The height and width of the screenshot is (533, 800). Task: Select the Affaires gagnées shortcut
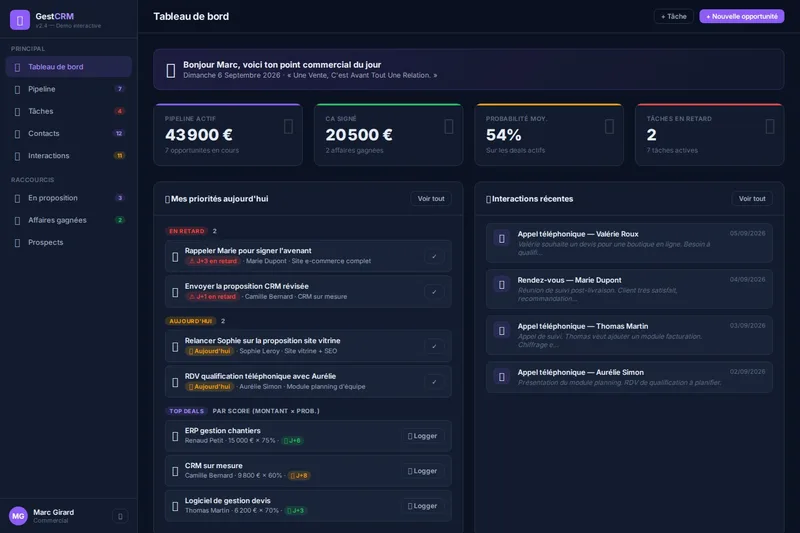(x=69, y=220)
